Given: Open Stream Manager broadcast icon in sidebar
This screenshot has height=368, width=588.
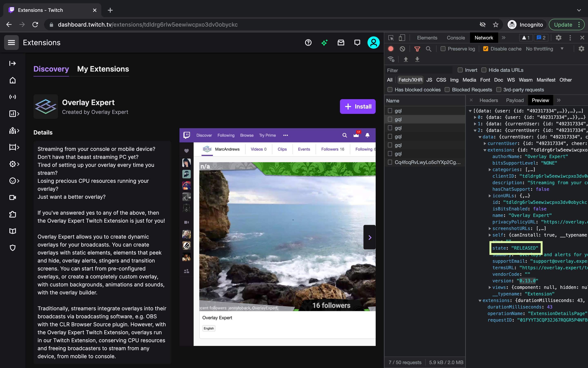Looking at the screenshot, I should (13, 97).
